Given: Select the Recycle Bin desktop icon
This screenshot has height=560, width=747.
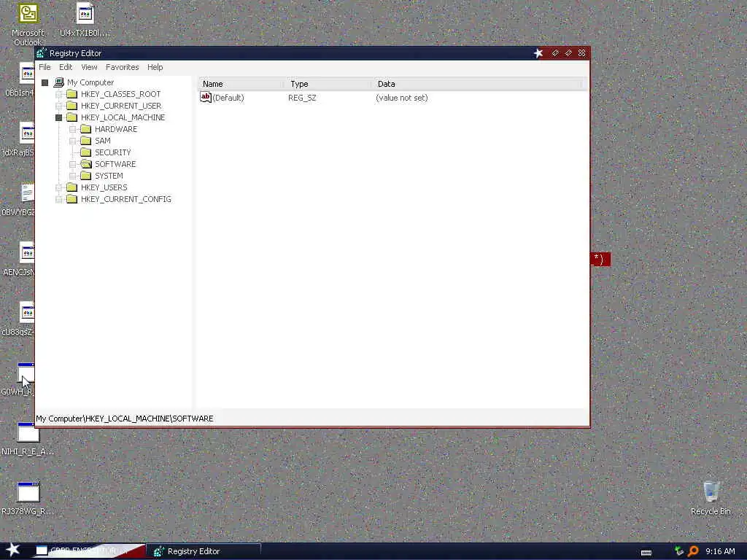Looking at the screenshot, I should 711,498.
